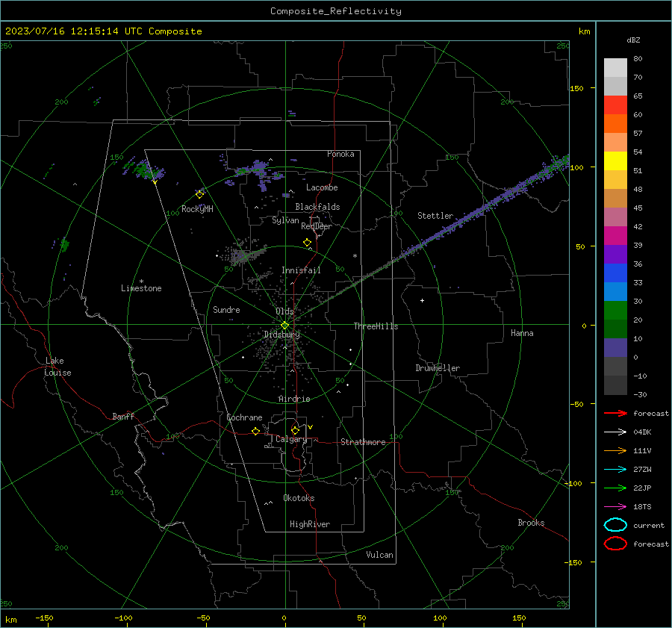Click the Sundre town label

coord(226,310)
